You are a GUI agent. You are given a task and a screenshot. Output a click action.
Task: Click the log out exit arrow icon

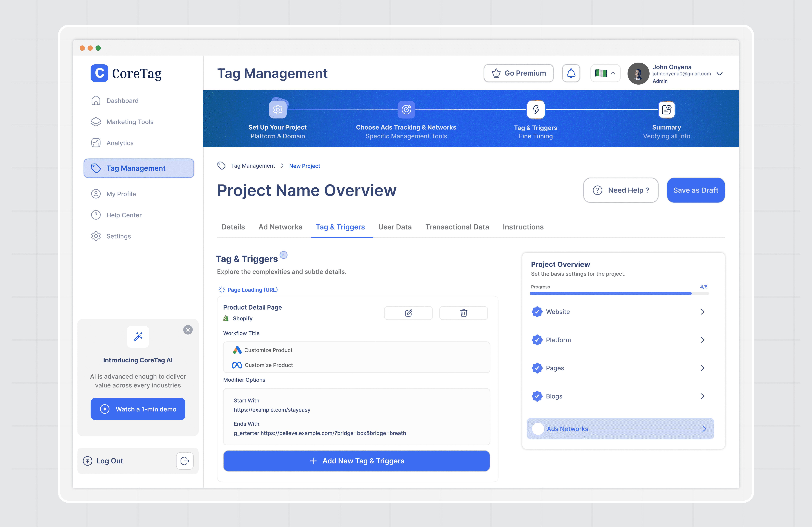click(x=185, y=461)
